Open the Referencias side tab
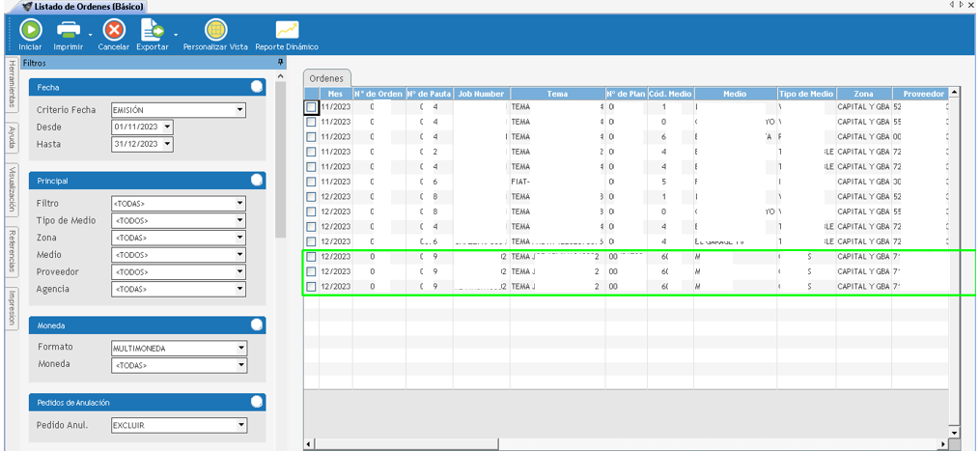This screenshot has height=452, width=980. [12, 251]
